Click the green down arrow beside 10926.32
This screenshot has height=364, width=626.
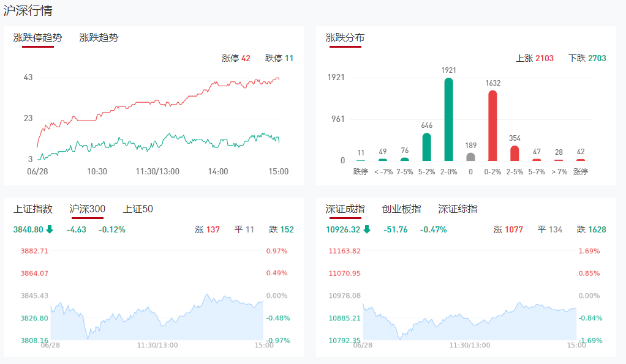click(x=366, y=230)
